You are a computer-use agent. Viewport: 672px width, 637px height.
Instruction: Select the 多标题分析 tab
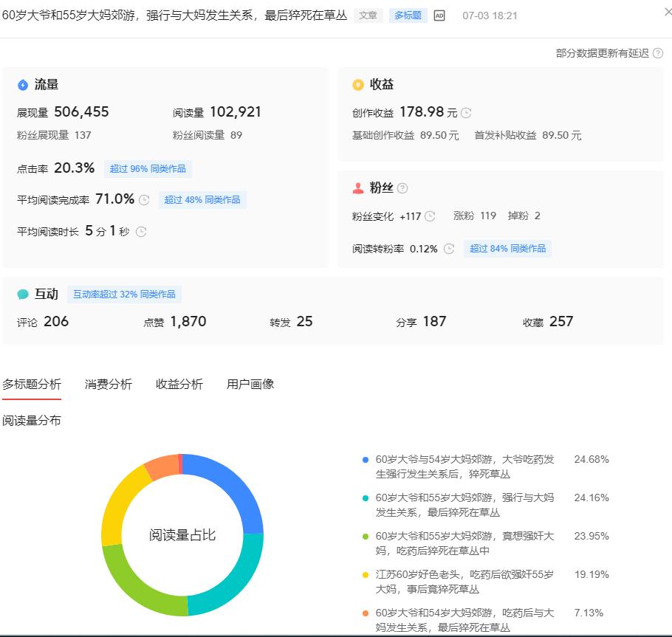[31, 384]
